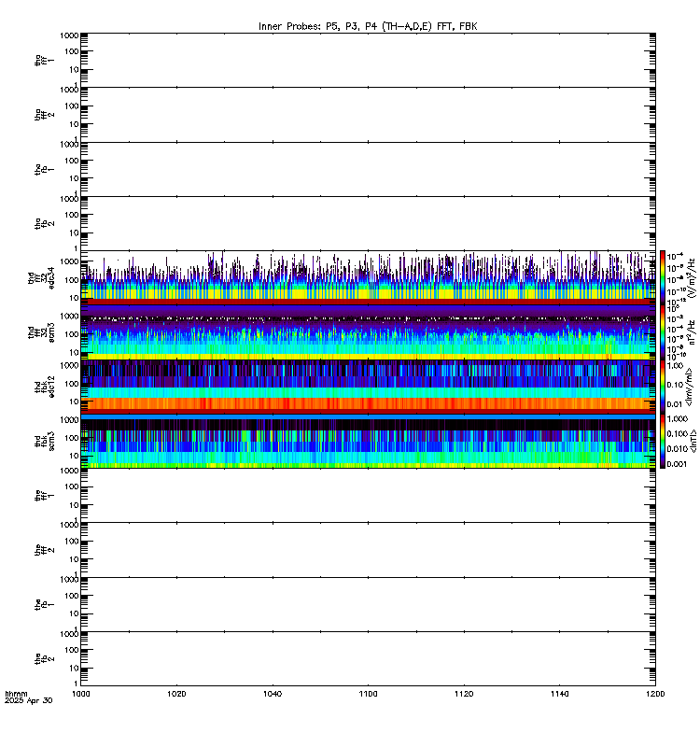Select the 'the fb 2' panel axis label
The height and width of the screenshot is (747, 700).
[x=44, y=659]
